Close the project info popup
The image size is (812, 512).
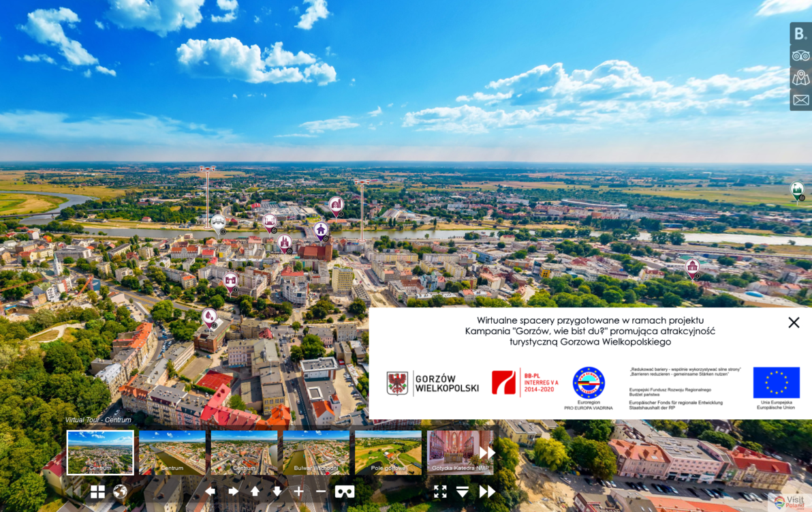[x=794, y=323]
